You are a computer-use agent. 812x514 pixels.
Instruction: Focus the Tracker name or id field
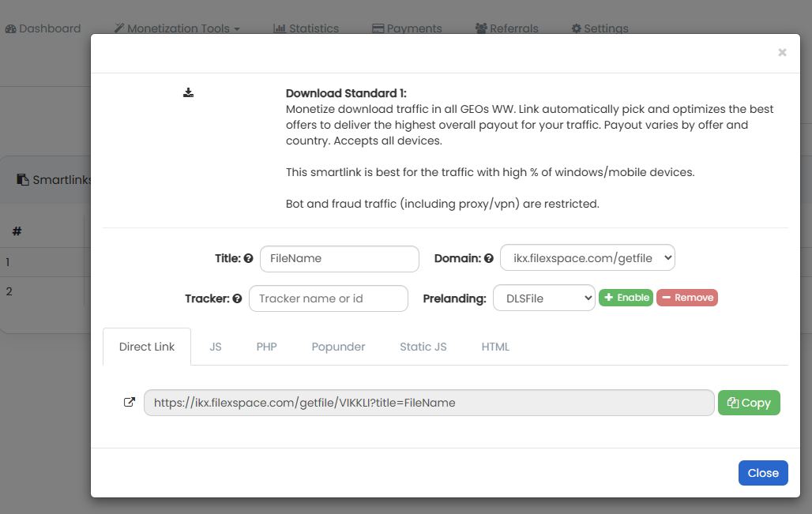328,298
